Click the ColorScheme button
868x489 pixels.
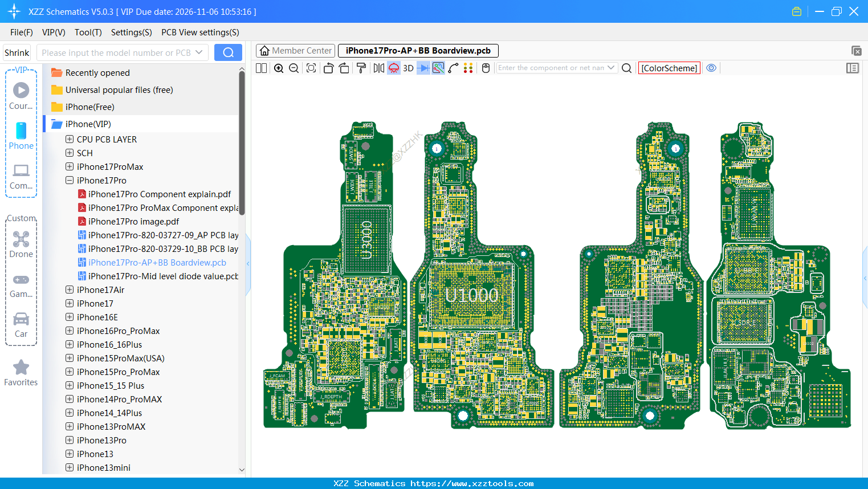coord(669,68)
